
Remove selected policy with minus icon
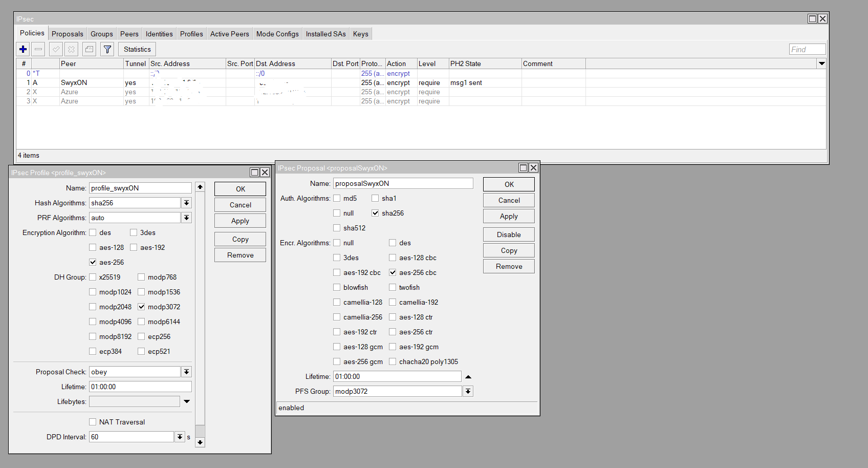(38, 49)
